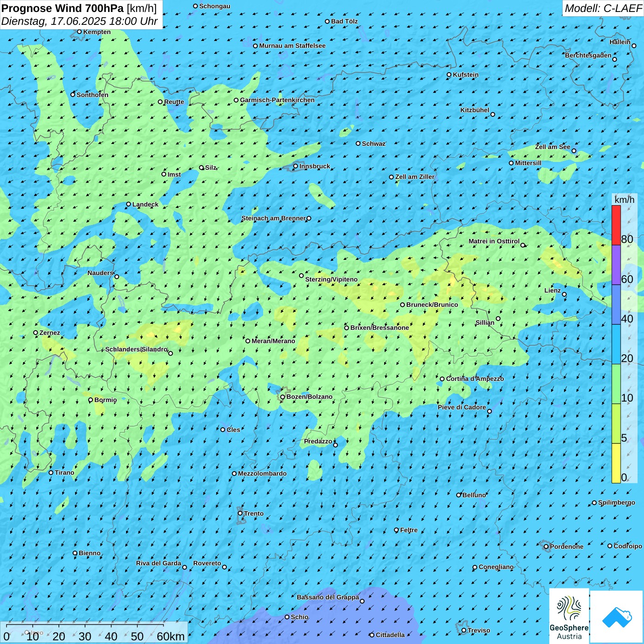Click the Bruneck/Brunico label
Viewport: 644px width, 644px height.
point(432,305)
